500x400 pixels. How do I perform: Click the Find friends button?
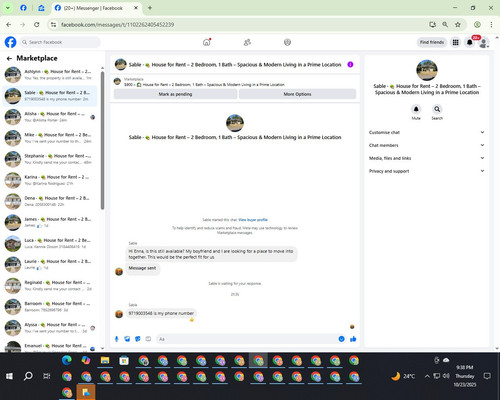click(x=432, y=42)
